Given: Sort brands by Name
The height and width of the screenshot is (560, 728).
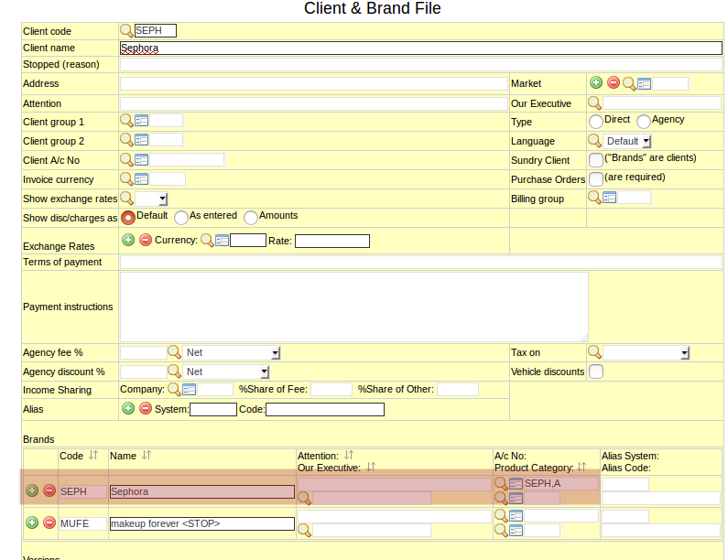Looking at the screenshot, I should point(147,455).
